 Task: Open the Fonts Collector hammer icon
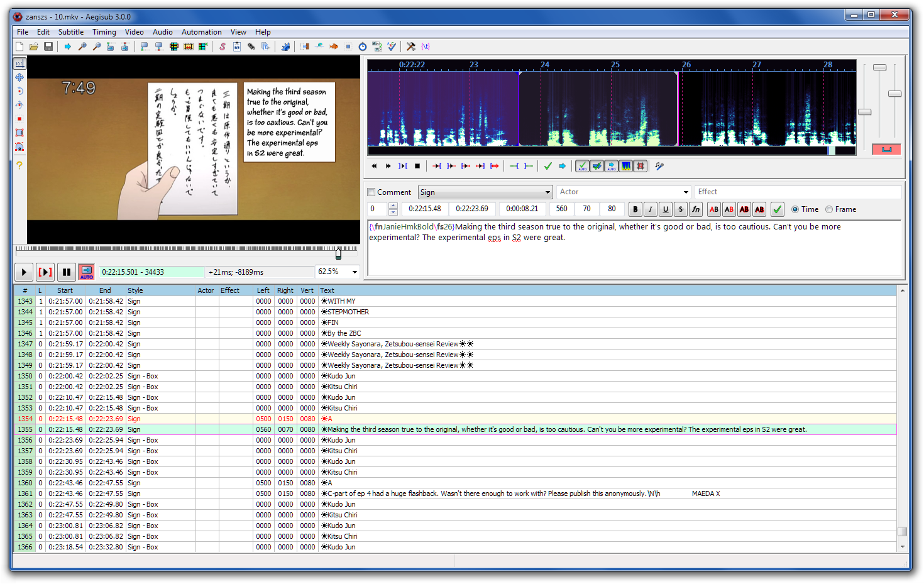tap(411, 46)
